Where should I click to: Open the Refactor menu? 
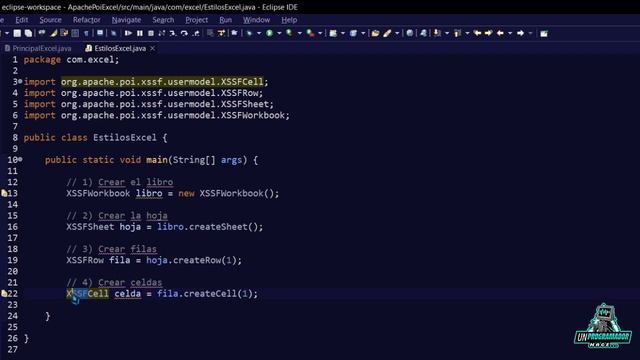pyautogui.click(x=87, y=20)
